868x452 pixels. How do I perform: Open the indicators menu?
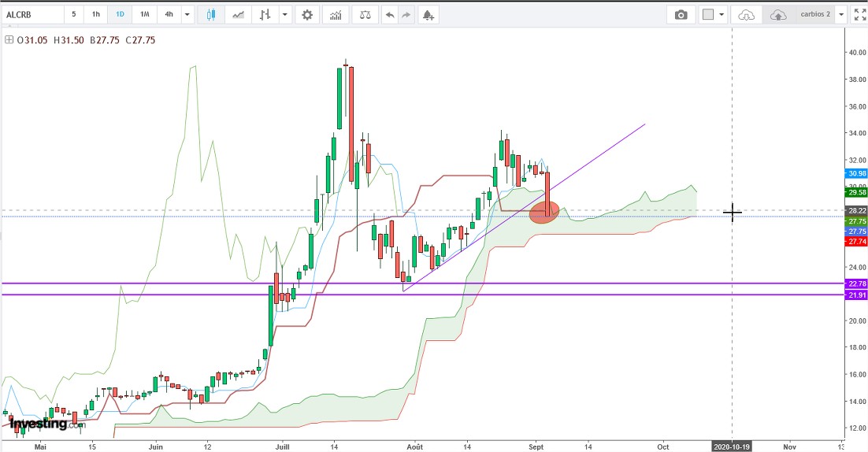pos(336,15)
